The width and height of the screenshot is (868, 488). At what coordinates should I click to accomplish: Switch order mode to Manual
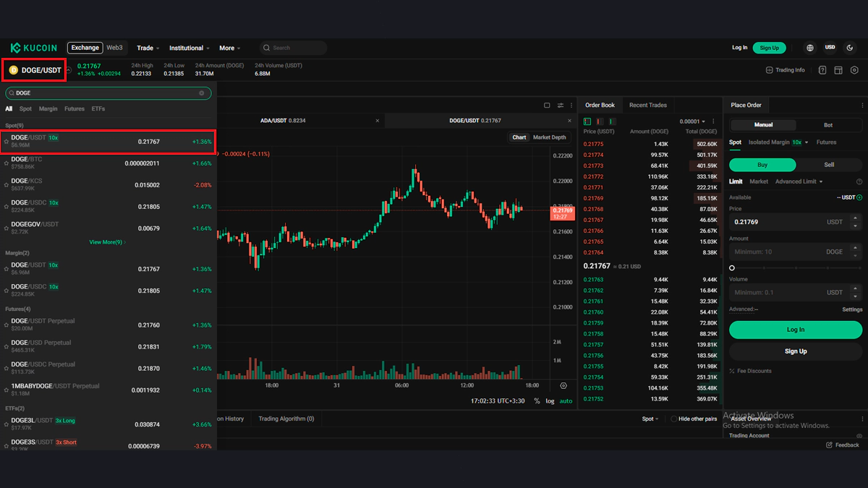(763, 125)
